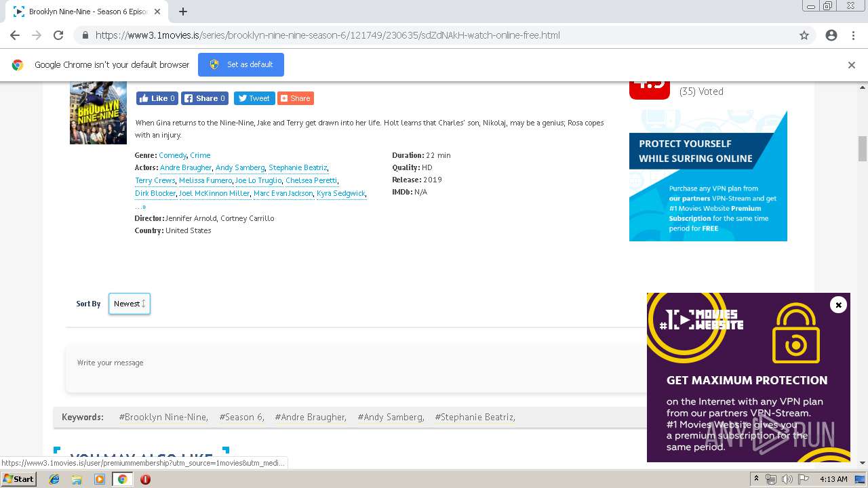Open the #Season 6 keyword
Viewport: 868px width, 488px height.
click(x=241, y=417)
